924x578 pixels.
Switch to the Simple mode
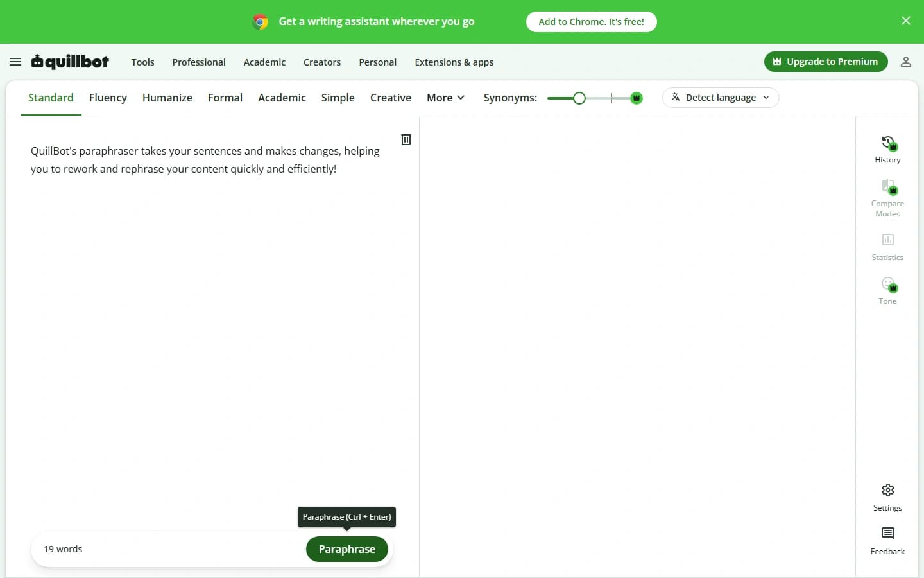tap(338, 98)
